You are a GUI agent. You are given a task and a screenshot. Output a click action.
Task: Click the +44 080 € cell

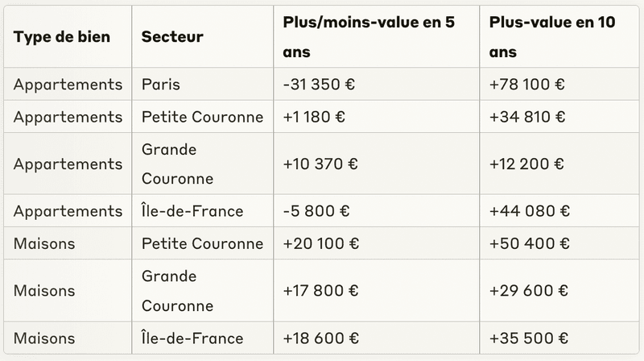tap(530, 211)
